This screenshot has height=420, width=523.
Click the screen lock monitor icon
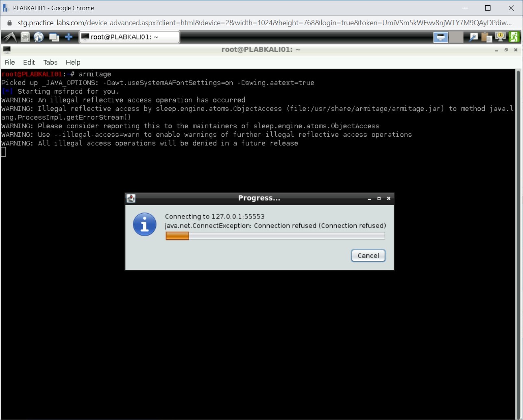500,37
